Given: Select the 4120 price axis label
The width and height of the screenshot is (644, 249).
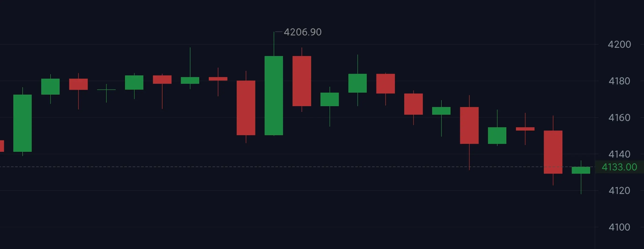Looking at the screenshot, I should [619, 191].
